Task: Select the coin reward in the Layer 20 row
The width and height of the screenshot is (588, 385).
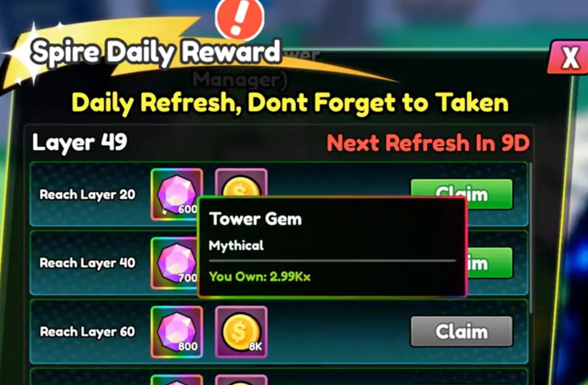Action: (x=241, y=182)
